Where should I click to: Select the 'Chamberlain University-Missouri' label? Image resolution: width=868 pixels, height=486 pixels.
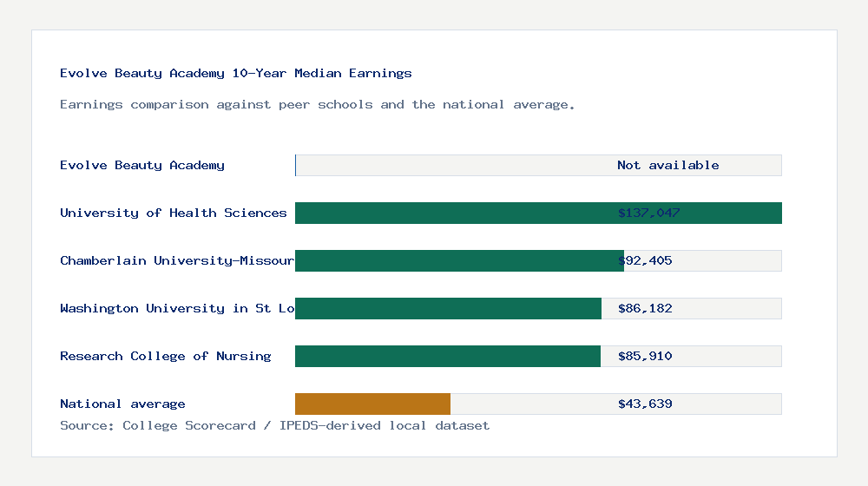pos(177,260)
